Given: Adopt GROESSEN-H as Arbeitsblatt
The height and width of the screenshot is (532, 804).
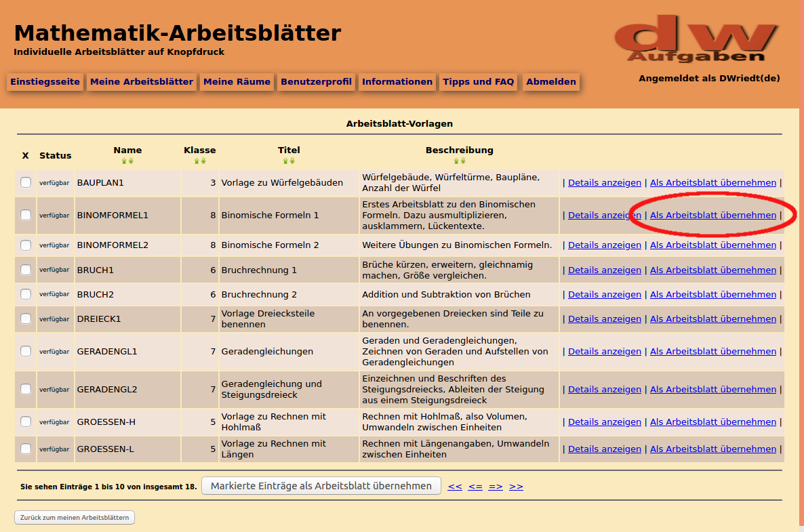Looking at the screenshot, I should pos(713,422).
